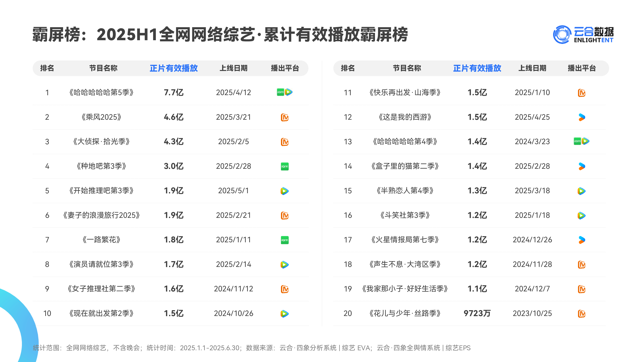This screenshot has width=644, height=362.
Task: Select the title 《盒子里的猫第二季》
Action: tap(405, 166)
